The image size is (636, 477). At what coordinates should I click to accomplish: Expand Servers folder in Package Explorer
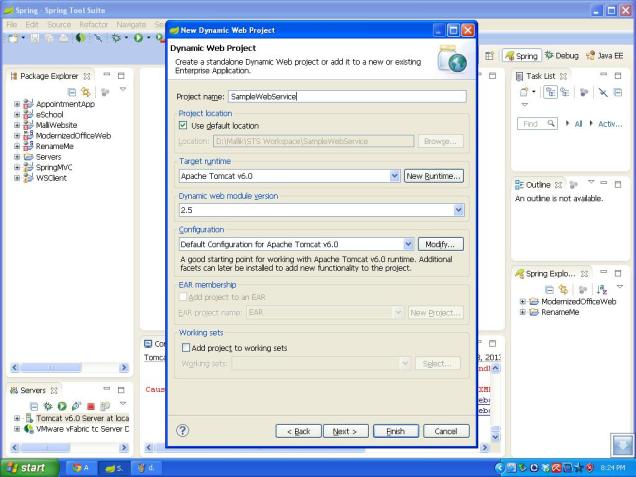17,157
